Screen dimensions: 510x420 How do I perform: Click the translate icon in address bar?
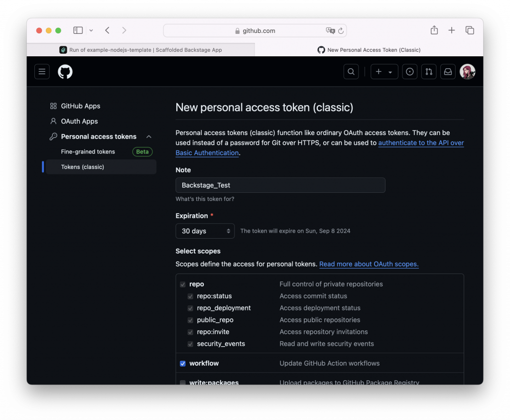330,30
